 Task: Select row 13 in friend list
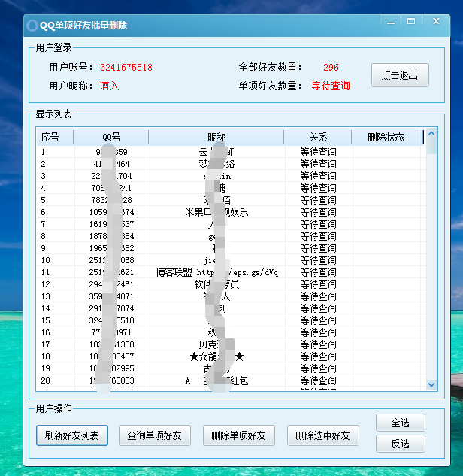(x=231, y=296)
